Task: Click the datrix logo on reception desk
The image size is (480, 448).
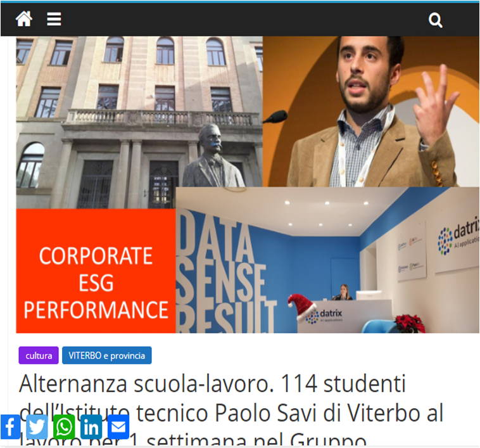Action: pyautogui.click(x=324, y=316)
